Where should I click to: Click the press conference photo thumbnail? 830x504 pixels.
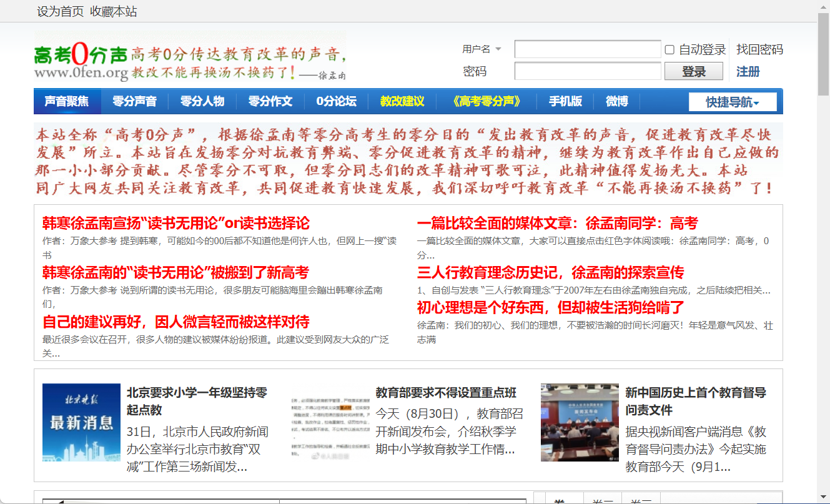[580, 423]
